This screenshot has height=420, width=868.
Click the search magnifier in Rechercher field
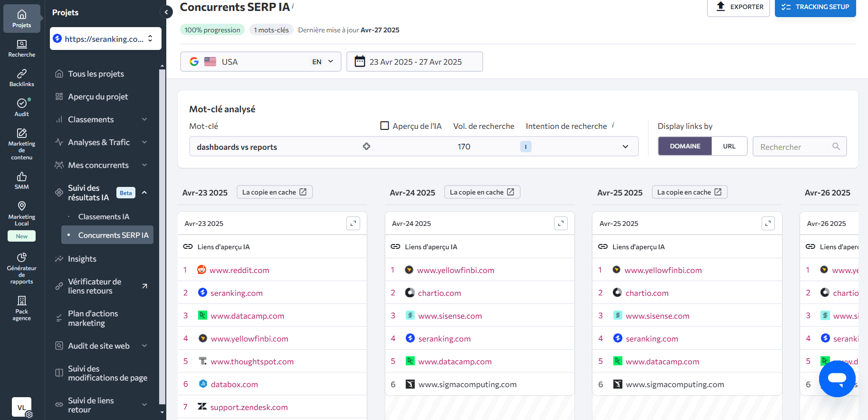point(836,147)
